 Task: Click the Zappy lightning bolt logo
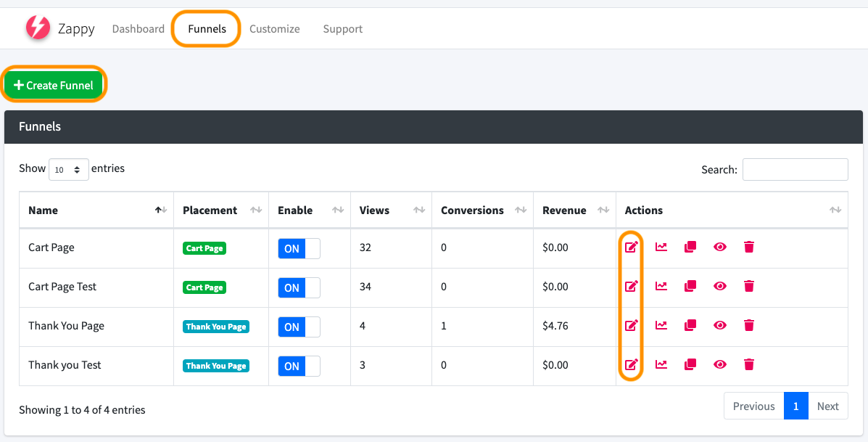click(37, 28)
